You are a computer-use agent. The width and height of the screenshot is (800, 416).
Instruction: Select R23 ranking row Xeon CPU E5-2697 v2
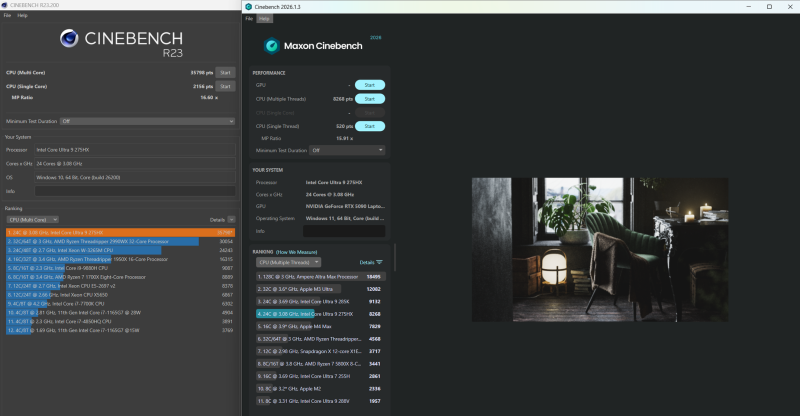pyautogui.click(x=120, y=286)
